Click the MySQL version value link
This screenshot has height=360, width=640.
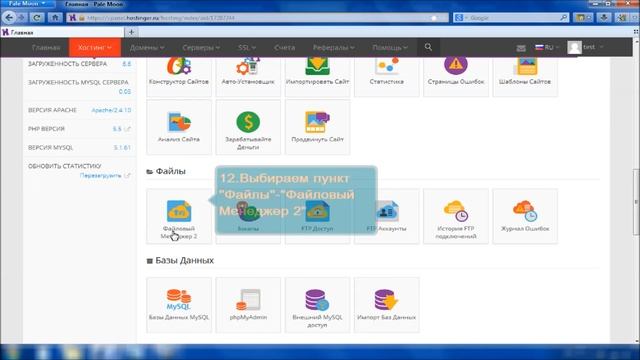click(122, 148)
